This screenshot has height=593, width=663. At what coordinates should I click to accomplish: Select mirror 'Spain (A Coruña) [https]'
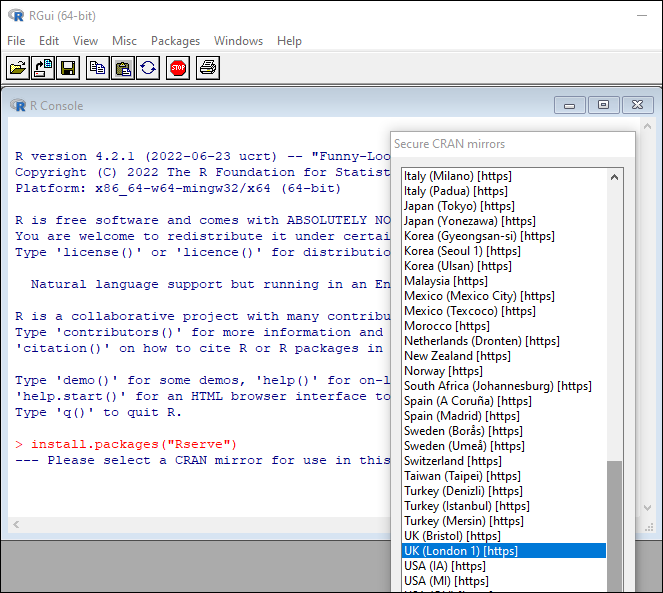click(504, 401)
